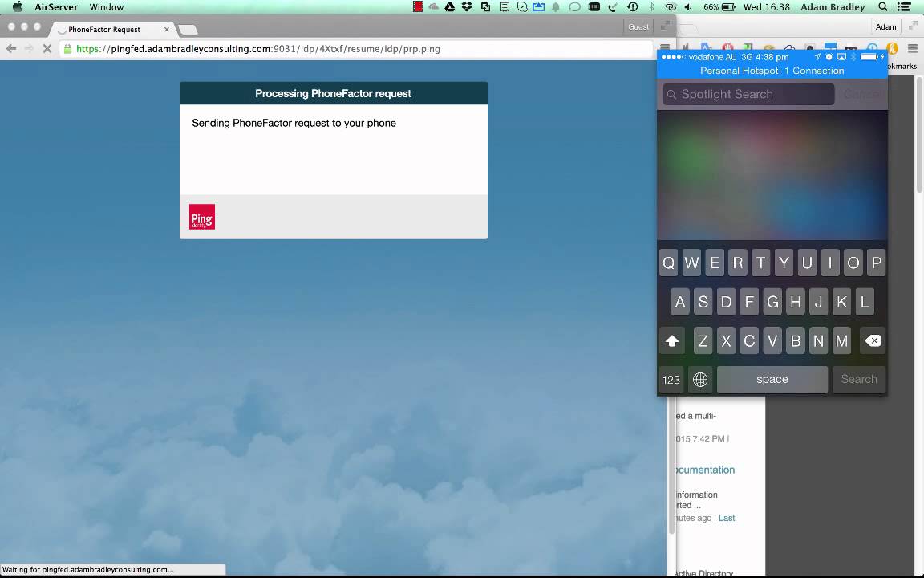Open the Chrome hamburger menu beside the address bar
The width and height of the screenshot is (924, 578).
pyautogui.click(x=665, y=48)
